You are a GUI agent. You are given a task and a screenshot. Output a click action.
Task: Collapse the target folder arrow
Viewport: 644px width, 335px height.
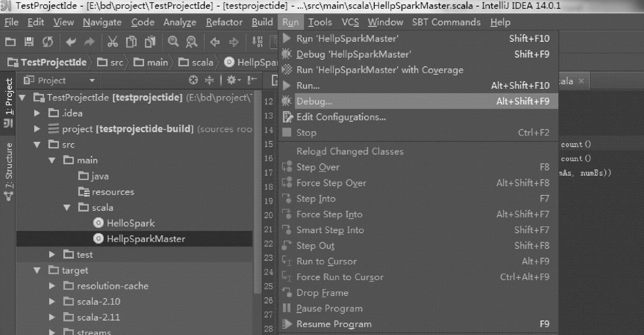37,270
